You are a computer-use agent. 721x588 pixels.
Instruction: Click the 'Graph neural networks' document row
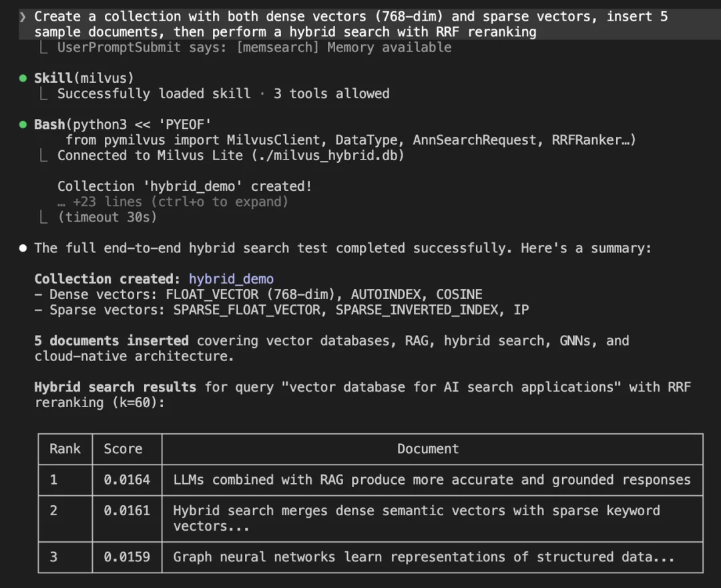click(x=423, y=557)
